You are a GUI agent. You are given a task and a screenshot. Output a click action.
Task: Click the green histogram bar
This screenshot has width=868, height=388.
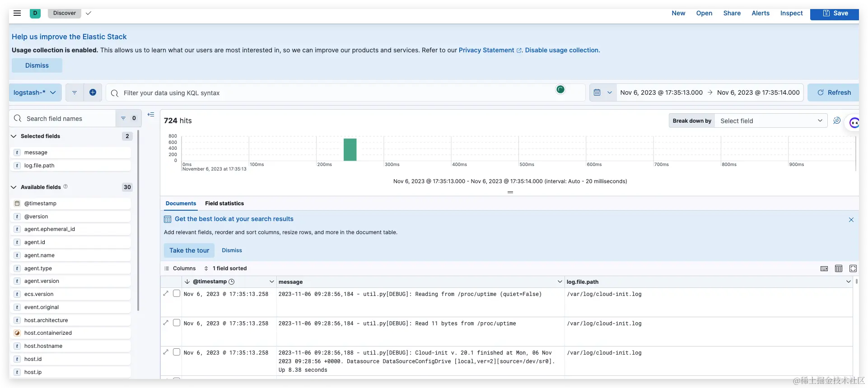(350, 149)
